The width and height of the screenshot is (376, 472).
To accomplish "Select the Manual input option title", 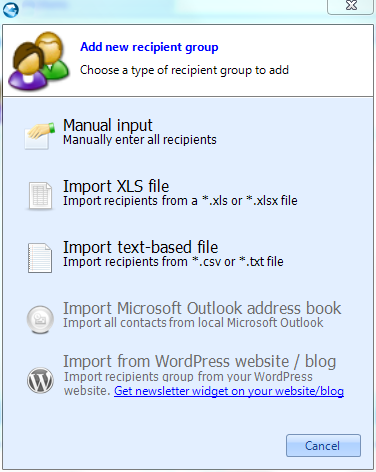I will [x=108, y=125].
